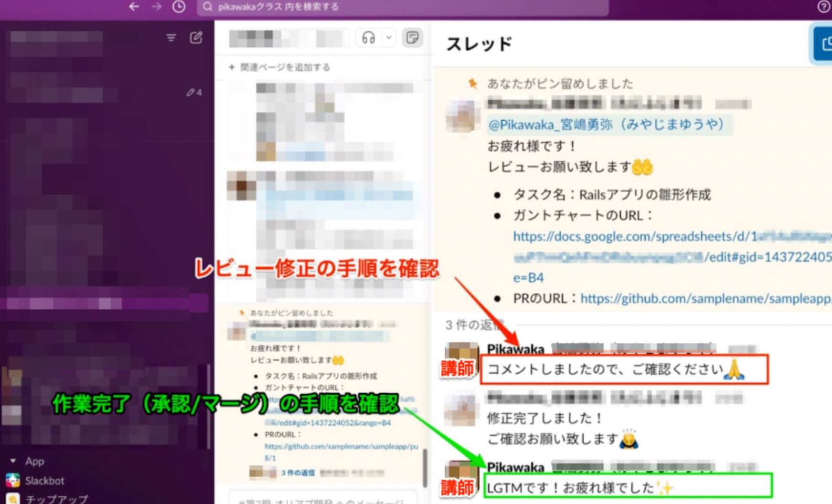The width and height of the screenshot is (832, 504).
Task: Click the スレッド panel title
Action: (x=479, y=44)
